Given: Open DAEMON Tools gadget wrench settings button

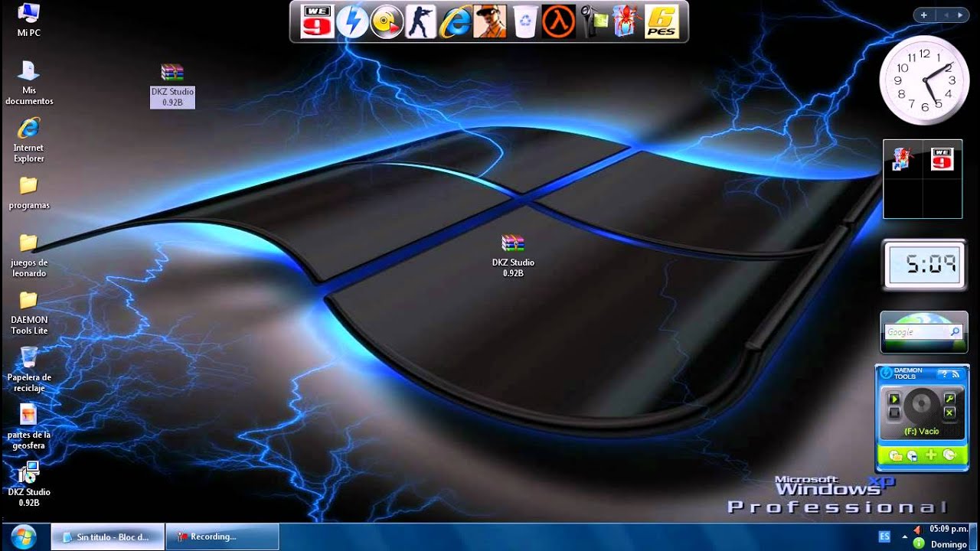Looking at the screenshot, I should click(x=949, y=399).
